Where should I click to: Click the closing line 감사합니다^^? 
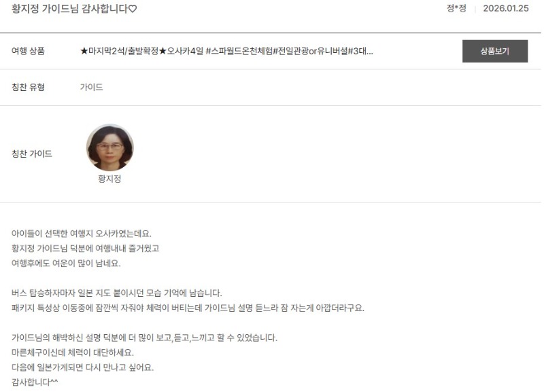[35, 382]
